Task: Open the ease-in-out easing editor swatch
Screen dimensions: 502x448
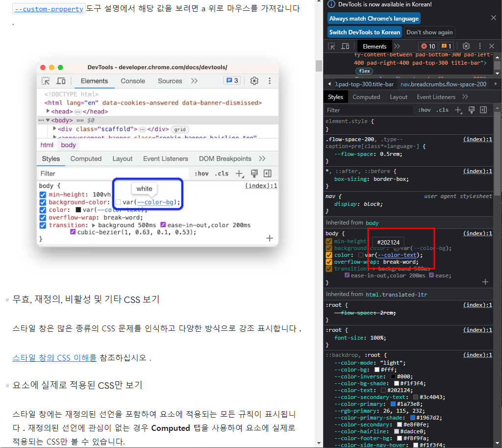Action: click(x=347, y=275)
